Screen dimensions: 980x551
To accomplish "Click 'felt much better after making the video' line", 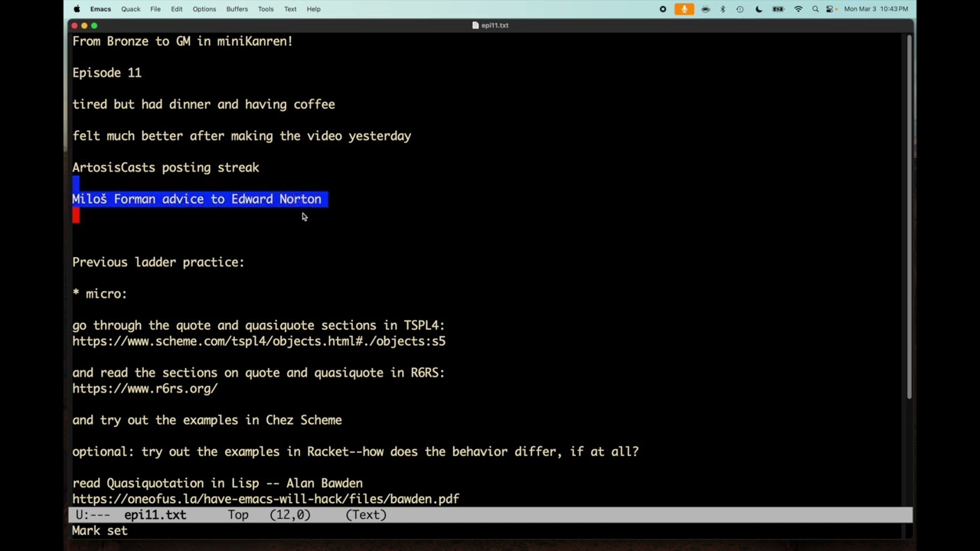I will pyautogui.click(x=242, y=136).
